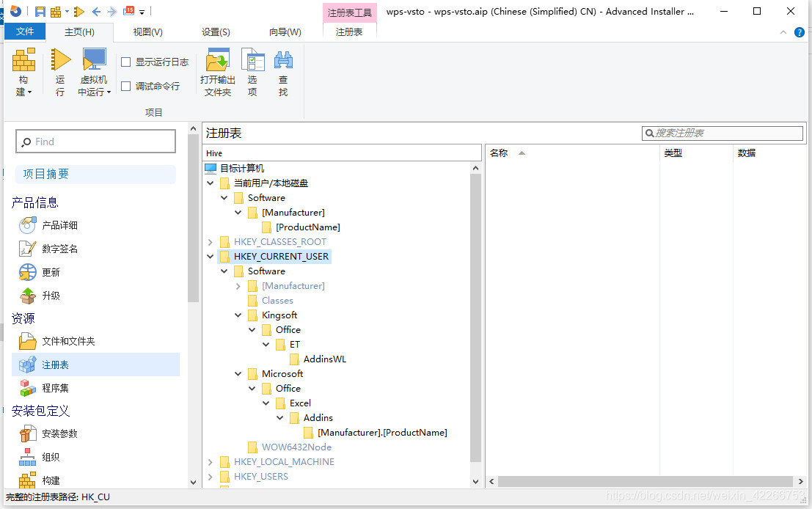Expand HKEY_USERS node
Screen dimensions: 812x509
pos(211,477)
